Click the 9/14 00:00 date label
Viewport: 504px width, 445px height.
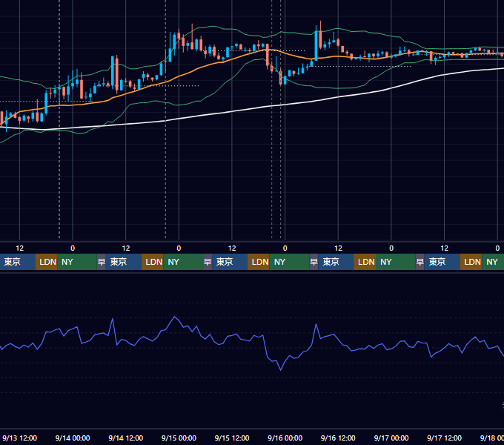(x=73, y=438)
